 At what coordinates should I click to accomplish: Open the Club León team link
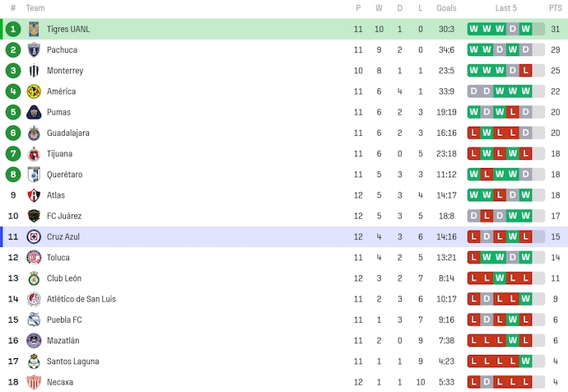coord(64,278)
